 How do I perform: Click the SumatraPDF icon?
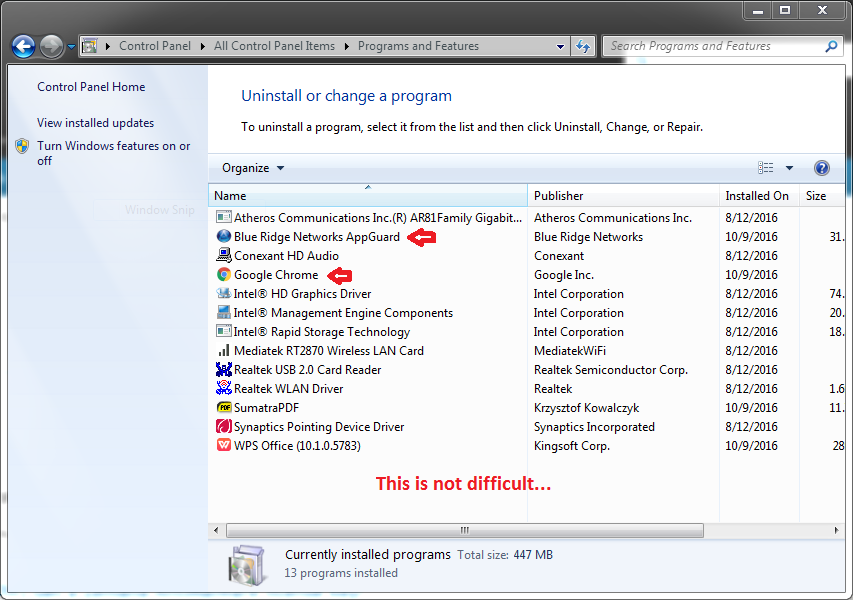pyautogui.click(x=224, y=407)
